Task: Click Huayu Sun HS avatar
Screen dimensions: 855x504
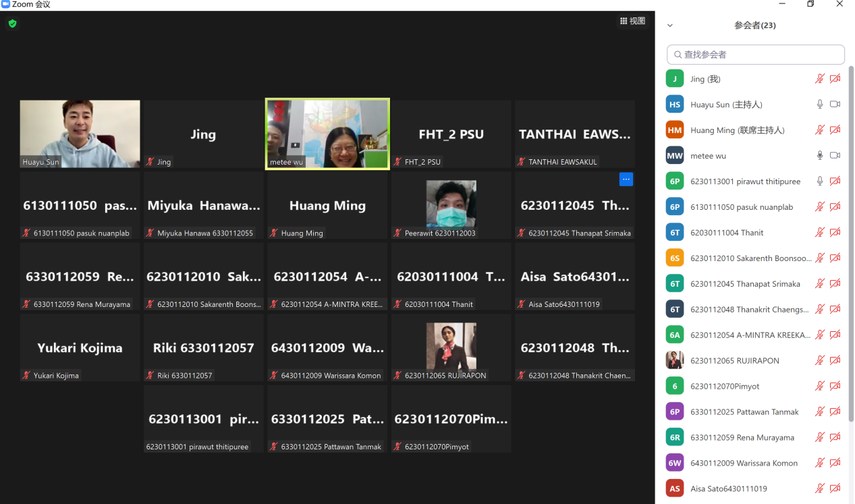Action: [675, 105]
